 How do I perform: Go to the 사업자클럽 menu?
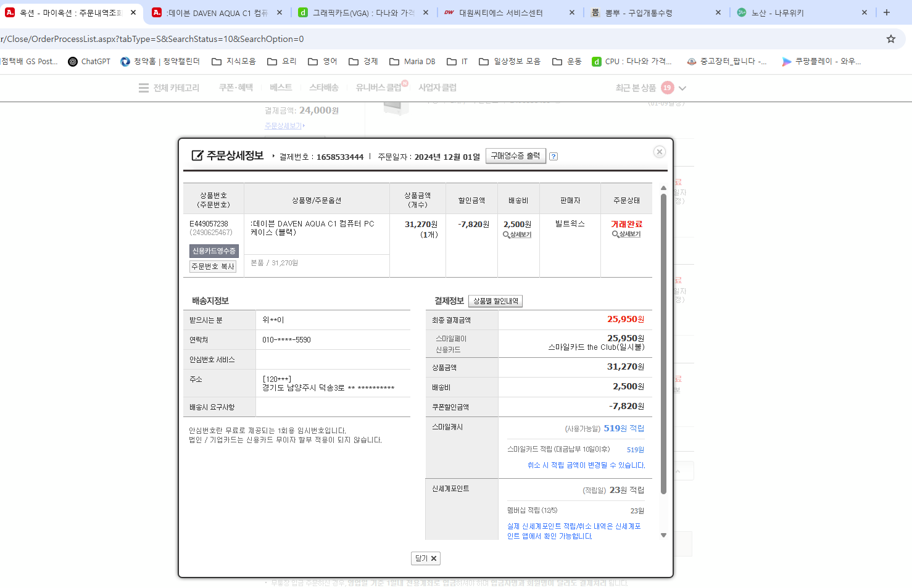[437, 88]
